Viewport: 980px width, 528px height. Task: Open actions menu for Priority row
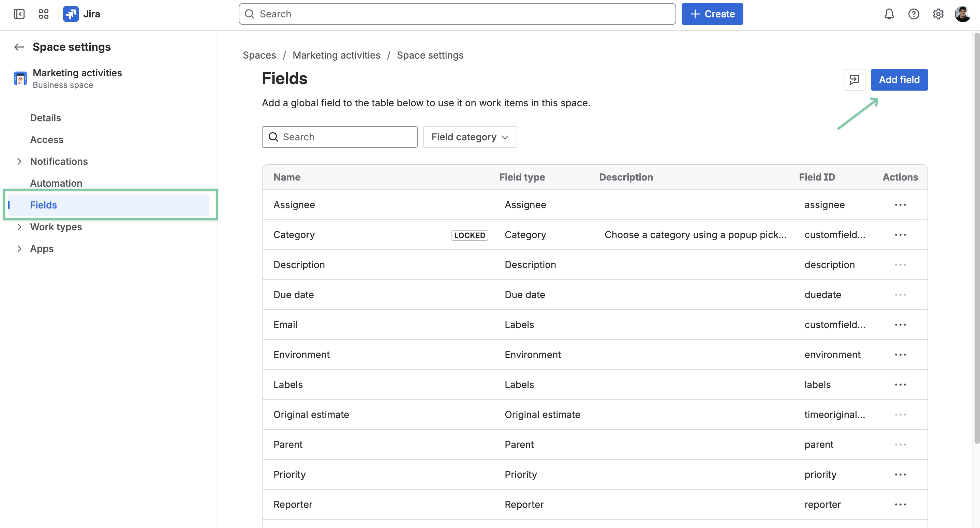[900, 475]
